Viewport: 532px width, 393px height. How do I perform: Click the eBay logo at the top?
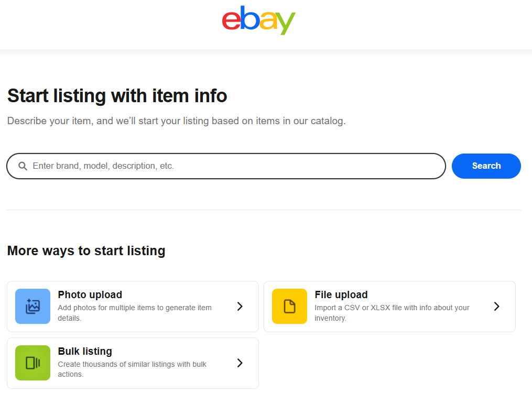pos(258,20)
